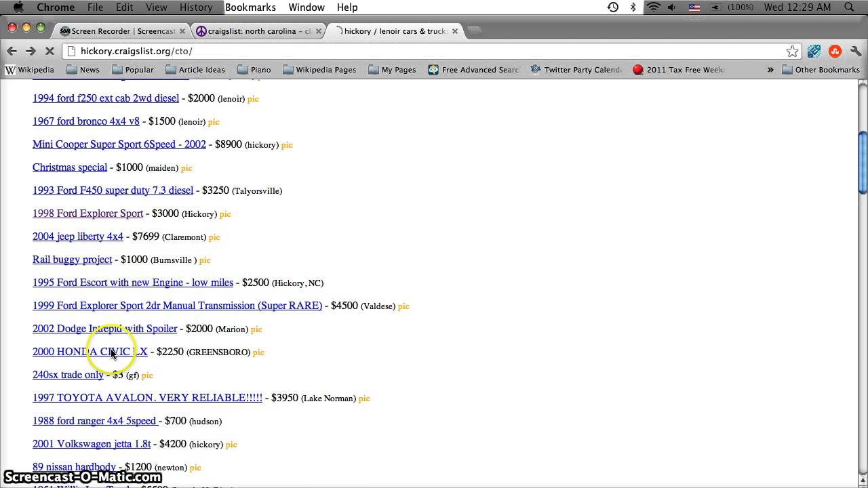Open a new tab with the tab-strip button

[475, 30]
